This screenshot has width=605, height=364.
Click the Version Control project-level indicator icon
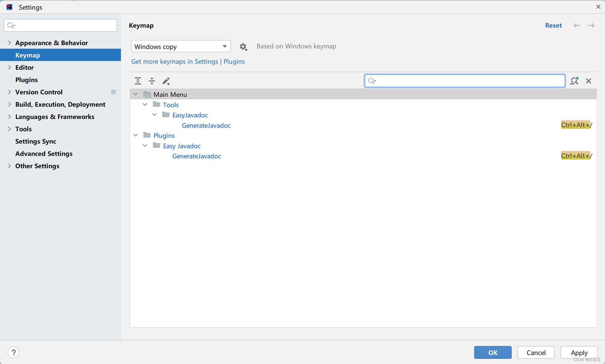pos(114,92)
